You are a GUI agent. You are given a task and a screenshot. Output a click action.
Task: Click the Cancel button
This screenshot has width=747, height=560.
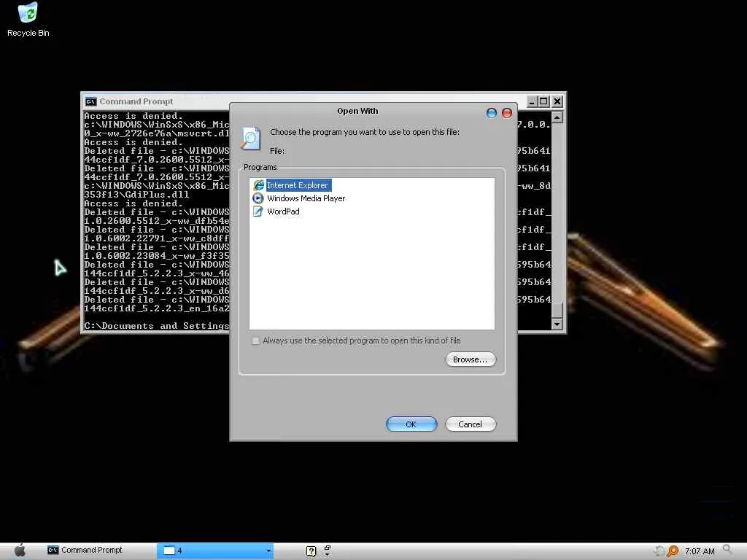471,424
